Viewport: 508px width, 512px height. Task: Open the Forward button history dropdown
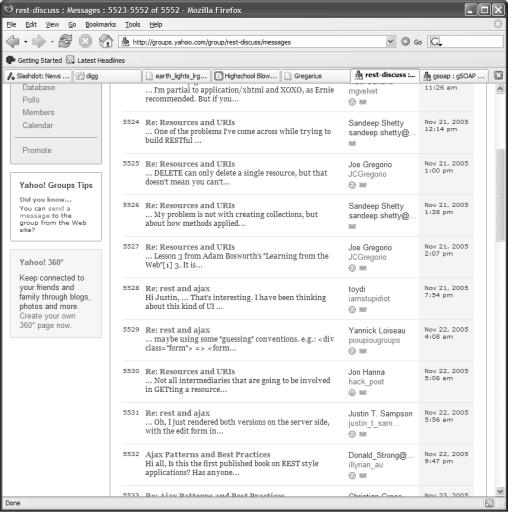coord(52,42)
